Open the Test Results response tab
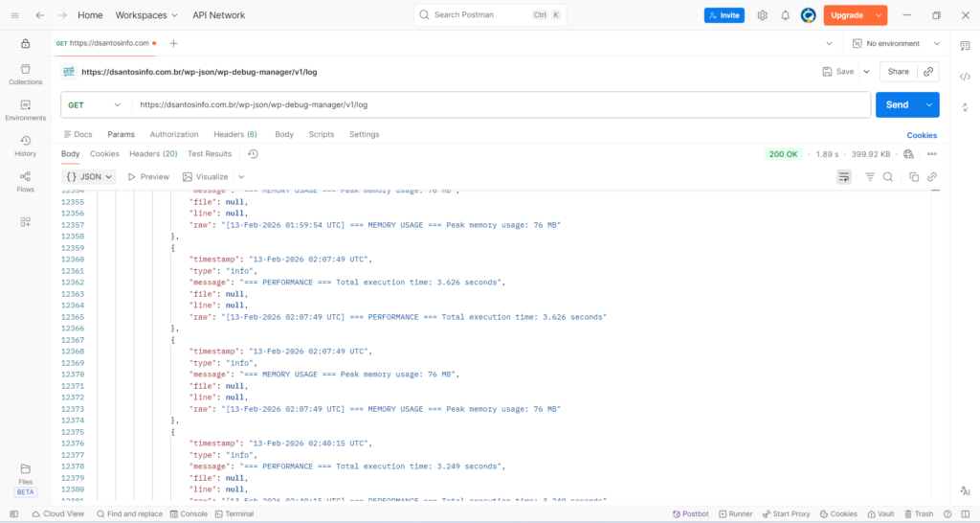The image size is (980, 523). (x=210, y=154)
